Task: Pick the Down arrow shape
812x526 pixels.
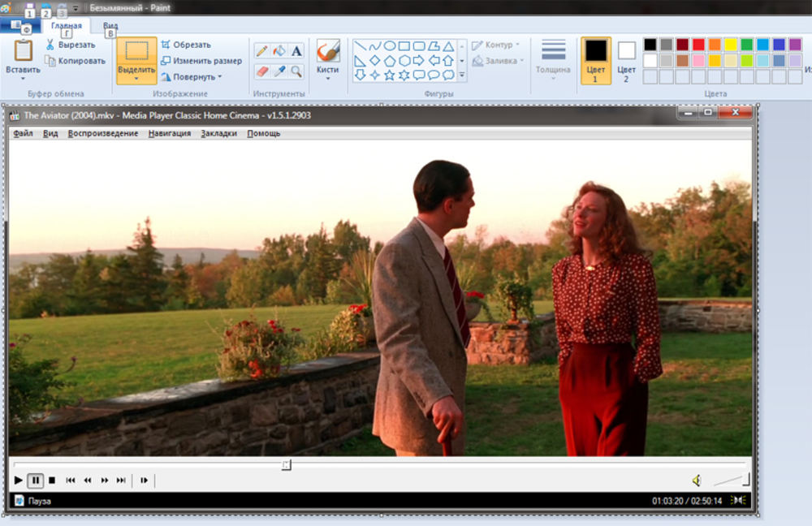Action: (361, 75)
